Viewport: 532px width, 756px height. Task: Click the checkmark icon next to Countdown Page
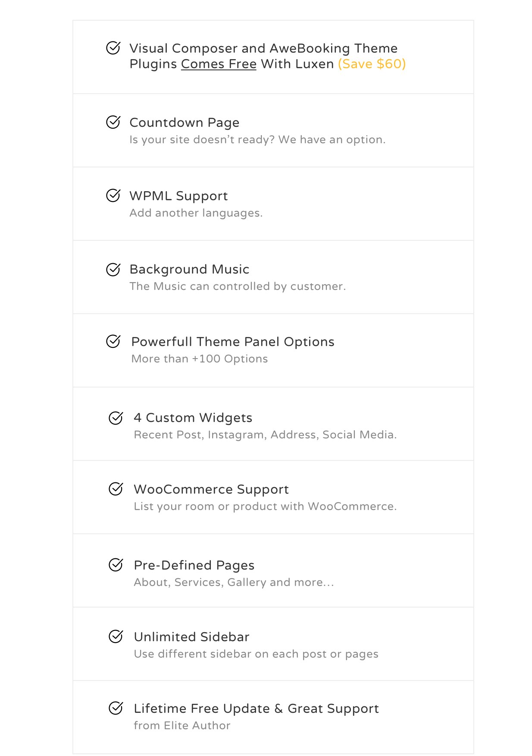[x=113, y=122]
